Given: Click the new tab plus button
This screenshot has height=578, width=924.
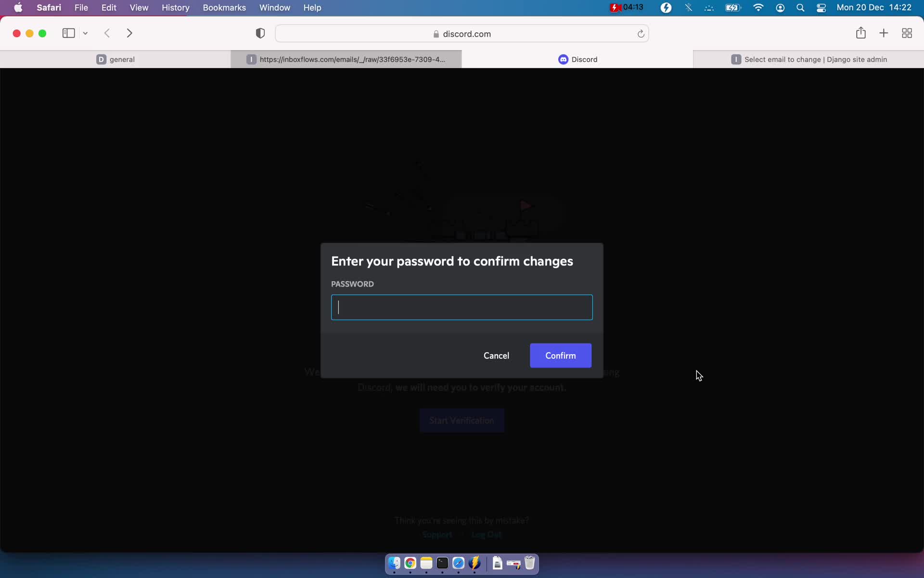Looking at the screenshot, I should click(x=884, y=33).
